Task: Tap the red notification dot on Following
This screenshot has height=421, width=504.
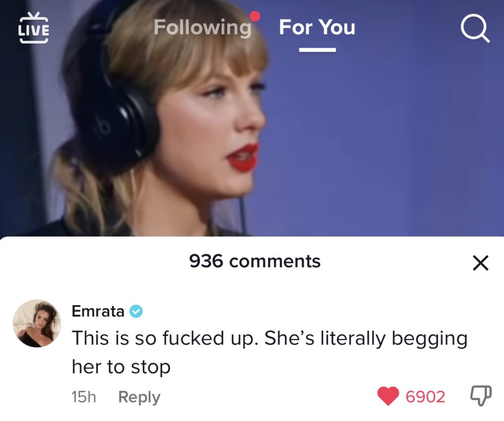Action: [255, 16]
